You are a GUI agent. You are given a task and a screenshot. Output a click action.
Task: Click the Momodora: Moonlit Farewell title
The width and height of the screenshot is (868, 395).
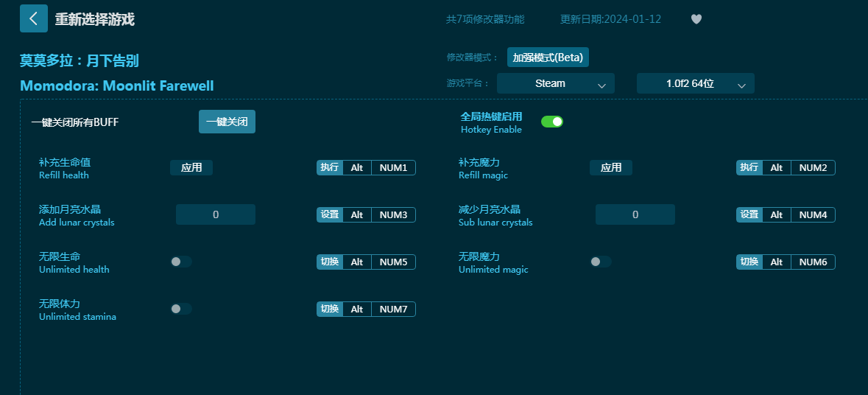click(117, 86)
